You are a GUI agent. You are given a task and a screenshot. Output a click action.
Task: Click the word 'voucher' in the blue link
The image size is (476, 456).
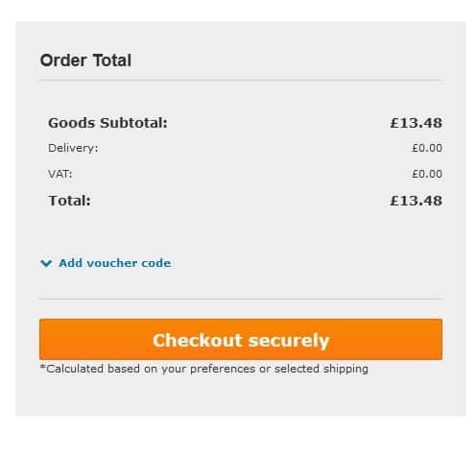[112, 263]
